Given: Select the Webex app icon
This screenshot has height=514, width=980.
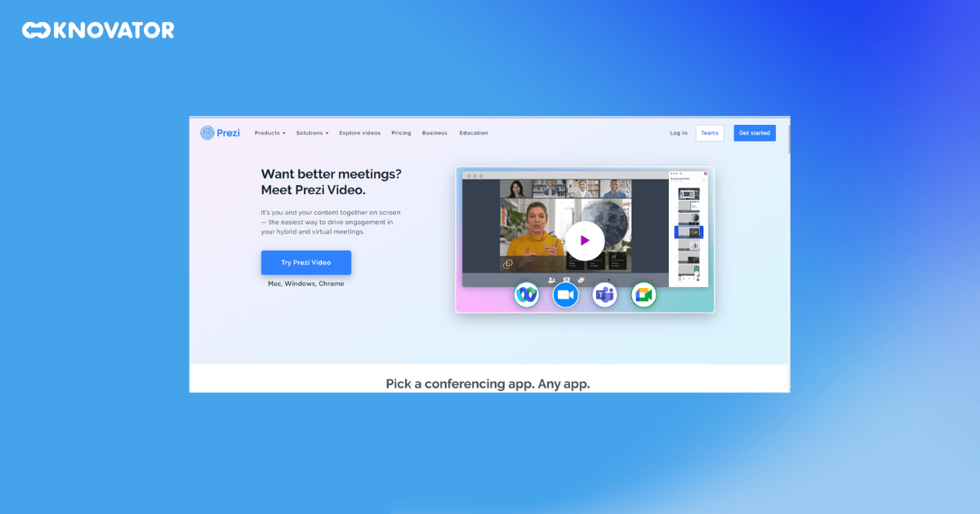Looking at the screenshot, I should coord(527,295).
